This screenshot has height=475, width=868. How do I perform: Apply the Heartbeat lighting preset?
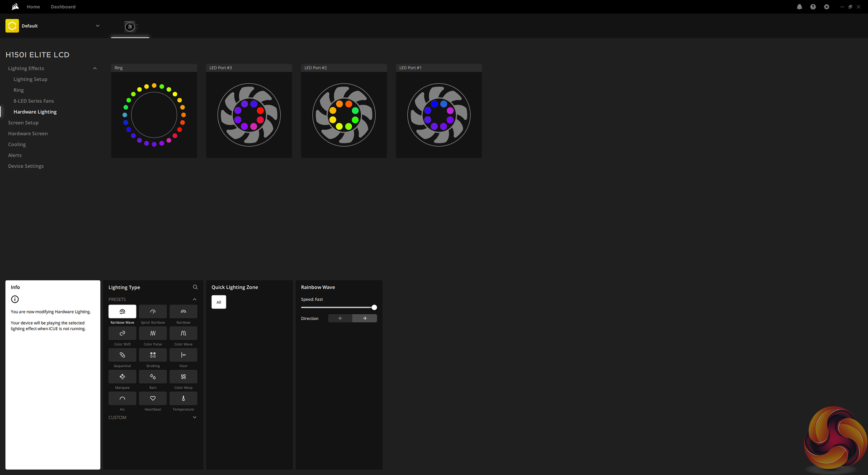(x=153, y=399)
